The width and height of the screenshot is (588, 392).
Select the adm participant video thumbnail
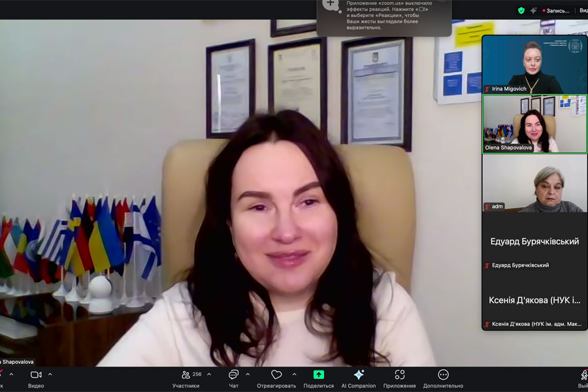[534, 183]
